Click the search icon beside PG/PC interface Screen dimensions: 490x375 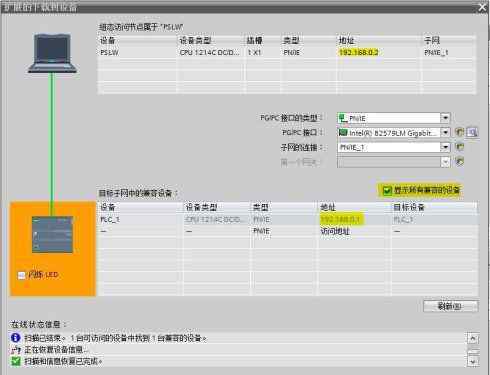pos(472,132)
